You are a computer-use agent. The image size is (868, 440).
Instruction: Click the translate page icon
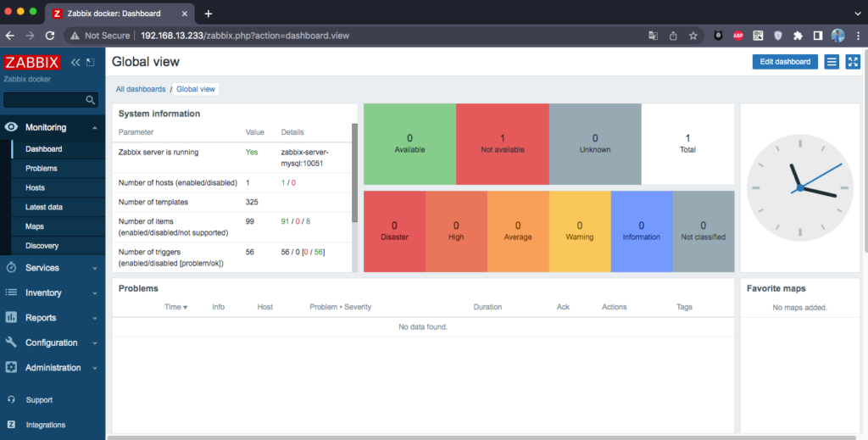click(654, 36)
